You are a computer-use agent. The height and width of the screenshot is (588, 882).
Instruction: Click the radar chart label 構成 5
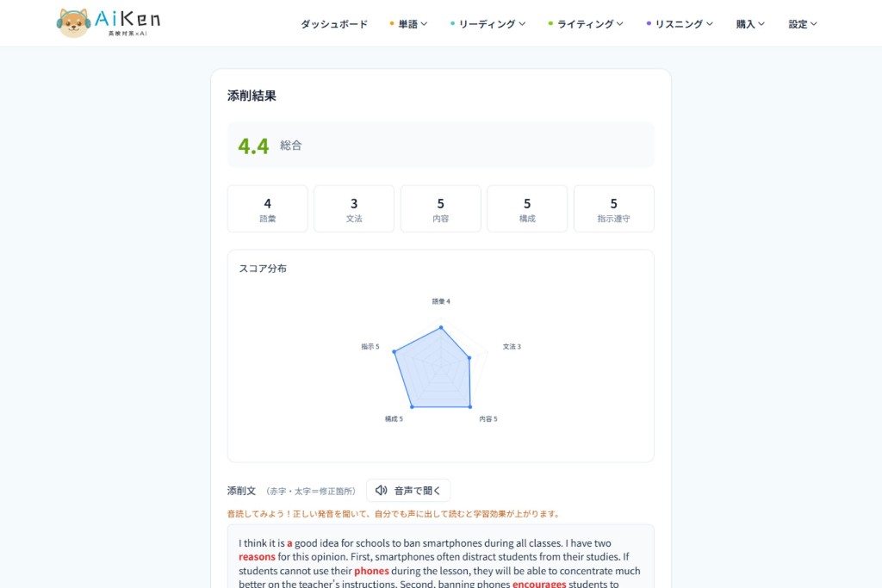coord(394,418)
